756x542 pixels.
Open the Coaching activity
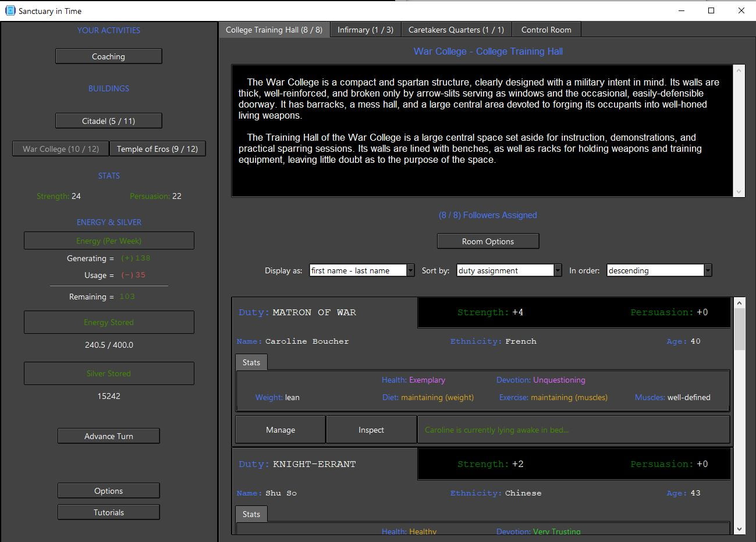point(108,56)
